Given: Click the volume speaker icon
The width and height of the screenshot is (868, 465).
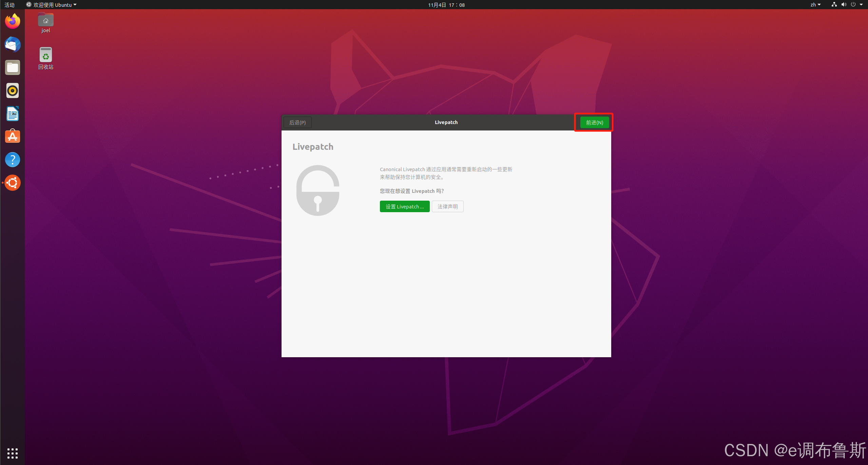Looking at the screenshot, I should [844, 5].
